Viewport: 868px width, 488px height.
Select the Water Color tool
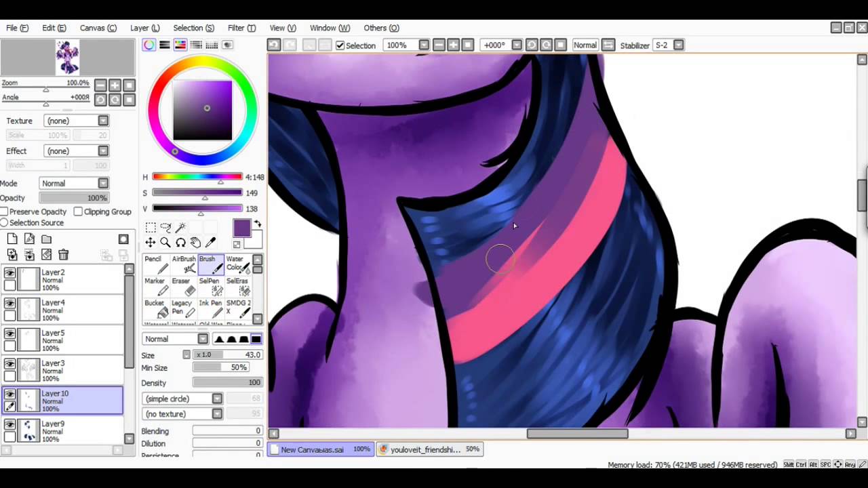tap(237, 264)
